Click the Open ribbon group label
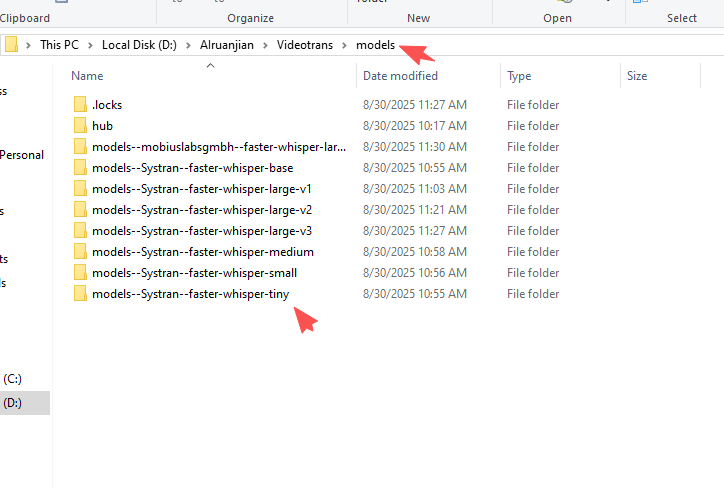Screen dimensions: 724x488 [x=557, y=18]
